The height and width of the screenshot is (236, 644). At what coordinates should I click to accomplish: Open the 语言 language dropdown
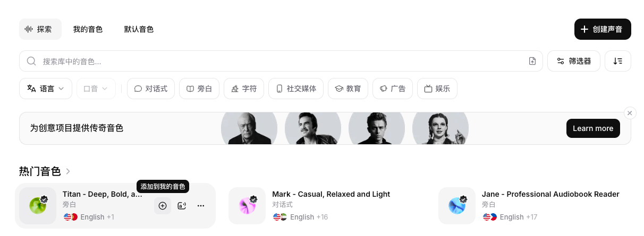coord(46,89)
